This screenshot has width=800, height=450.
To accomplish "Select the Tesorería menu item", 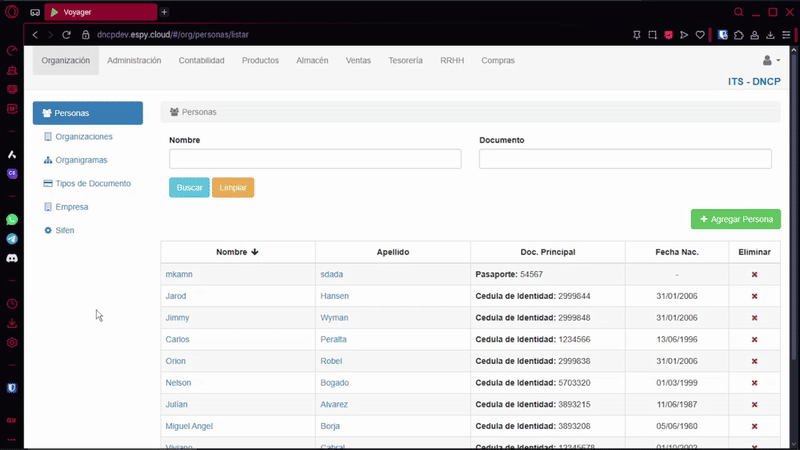I will [x=405, y=61].
